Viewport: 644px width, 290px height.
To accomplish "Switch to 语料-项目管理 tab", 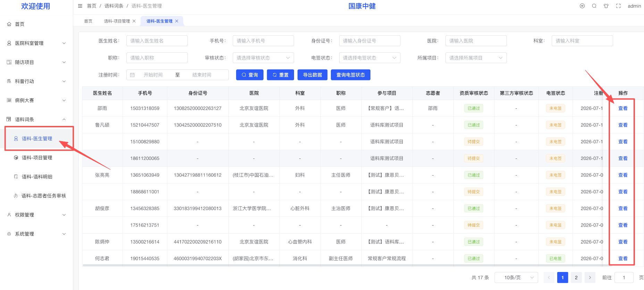I will [x=117, y=21].
